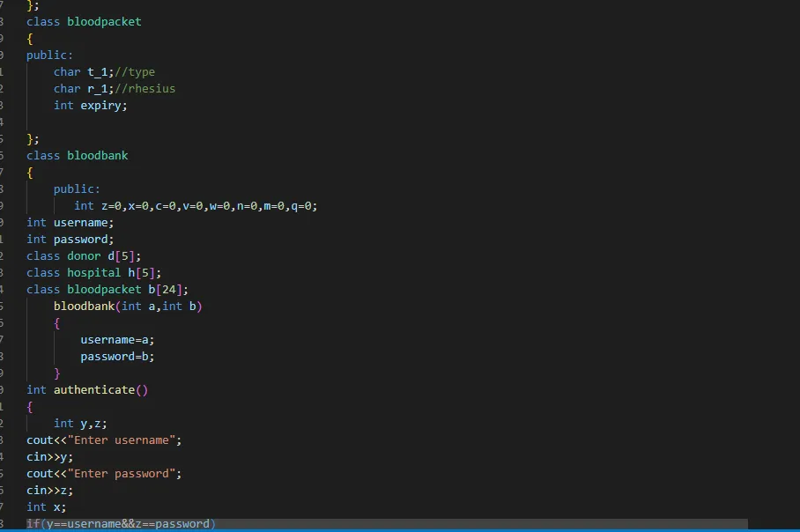Click the username=a assignment statement
800x532 pixels.
click(117, 339)
